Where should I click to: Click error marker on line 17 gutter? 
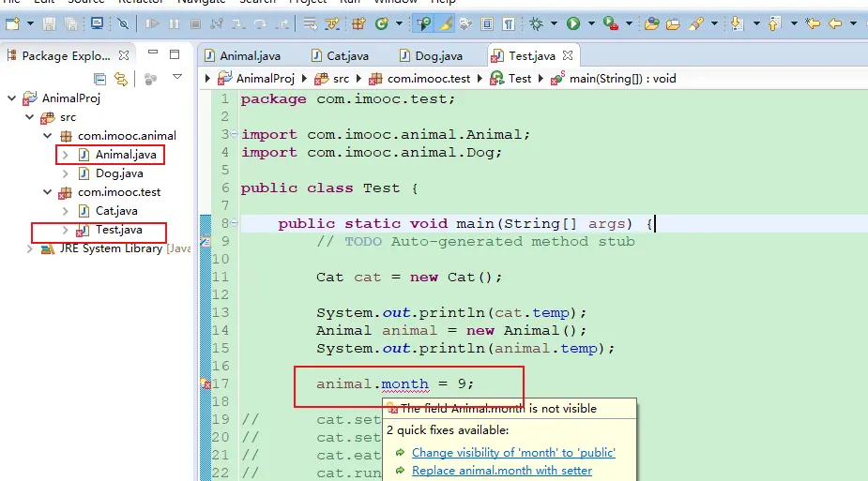point(205,383)
